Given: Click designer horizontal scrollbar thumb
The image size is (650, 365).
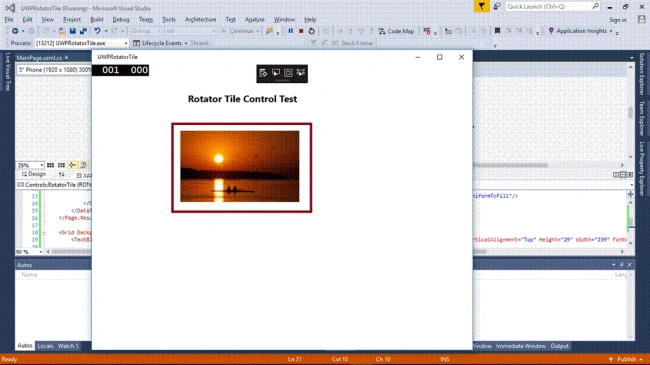Looking at the screenshot, I should click(x=510, y=165).
